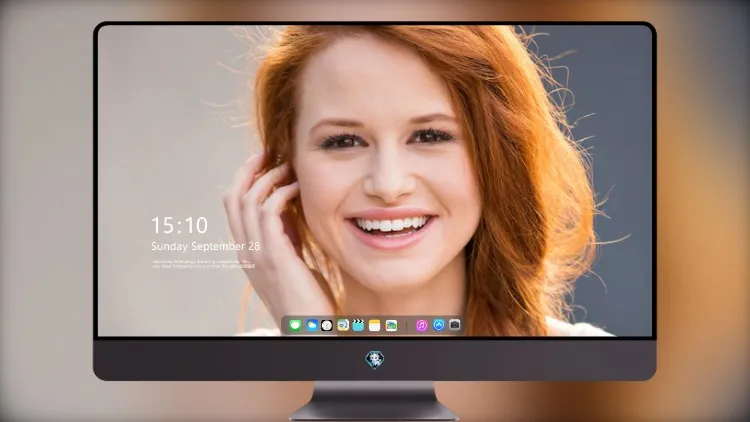
Task: Open the Clock app in dock
Action: tap(327, 325)
